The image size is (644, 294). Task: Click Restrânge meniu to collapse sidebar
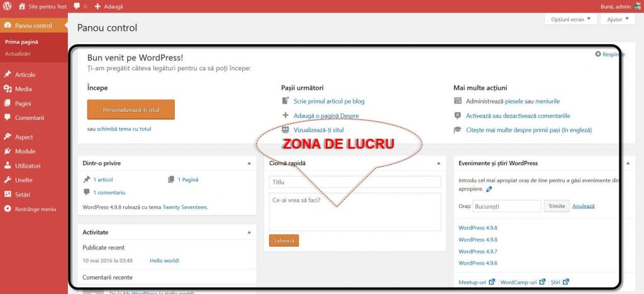[x=34, y=209]
